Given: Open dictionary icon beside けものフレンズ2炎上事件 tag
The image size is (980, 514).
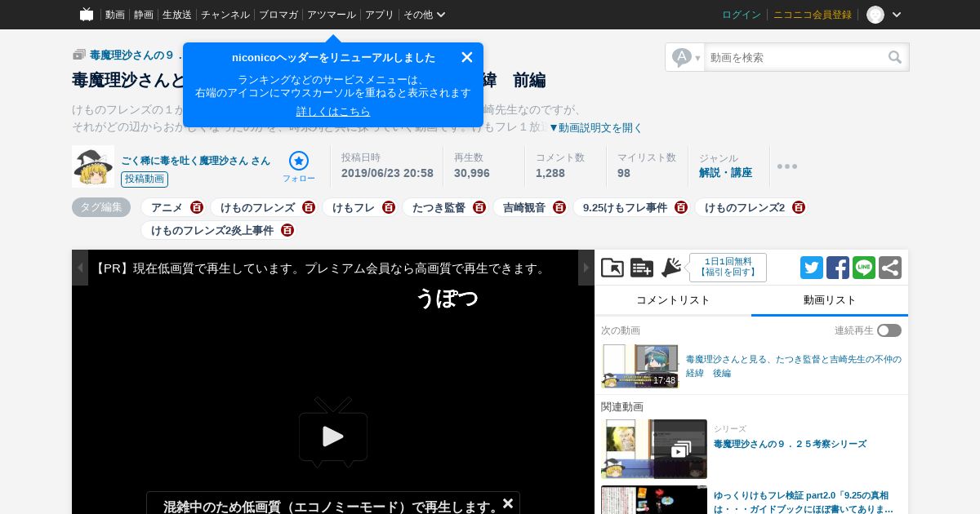Looking at the screenshot, I should tap(287, 231).
